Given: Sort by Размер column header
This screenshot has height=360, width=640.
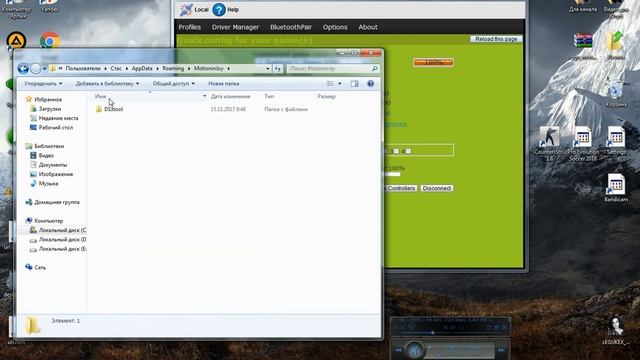Looking at the screenshot, I should pos(327,97).
